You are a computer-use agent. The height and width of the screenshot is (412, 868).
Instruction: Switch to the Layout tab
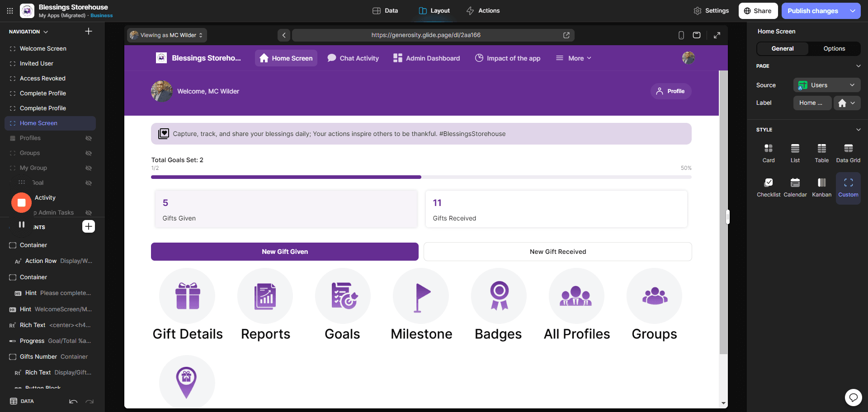click(434, 10)
